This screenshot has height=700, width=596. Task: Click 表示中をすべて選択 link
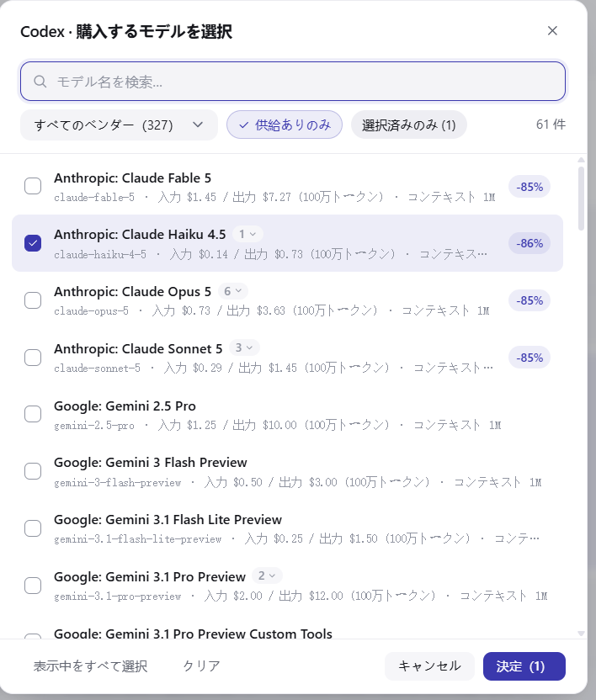[x=90, y=666]
